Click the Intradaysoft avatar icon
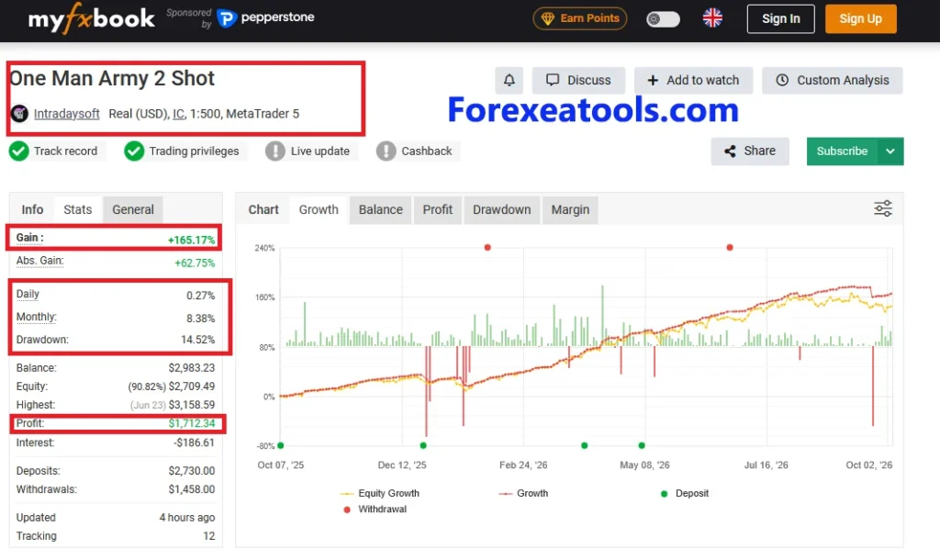Viewport: 940px width, 560px height. coord(20,113)
